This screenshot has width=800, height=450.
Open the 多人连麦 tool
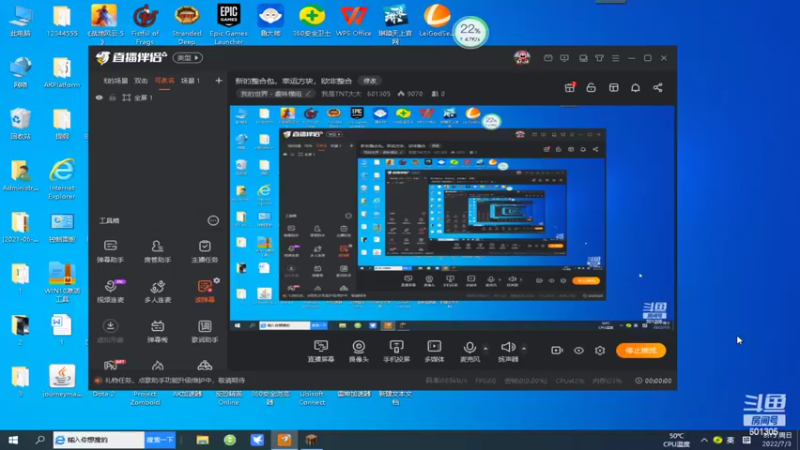tap(157, 291)
